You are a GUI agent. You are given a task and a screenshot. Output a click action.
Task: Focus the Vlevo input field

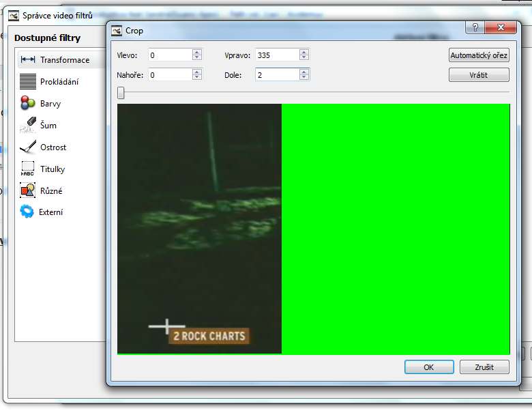coord(170,55)
